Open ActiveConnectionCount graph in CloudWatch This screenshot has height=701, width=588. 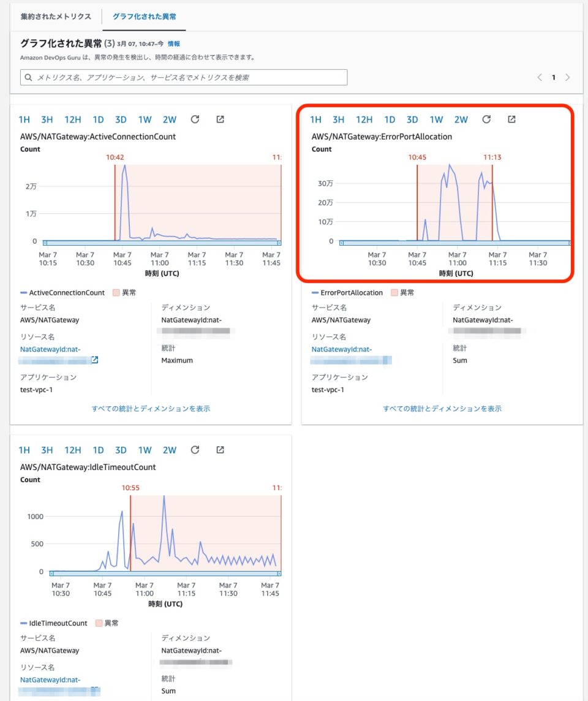tap(220, 119)
